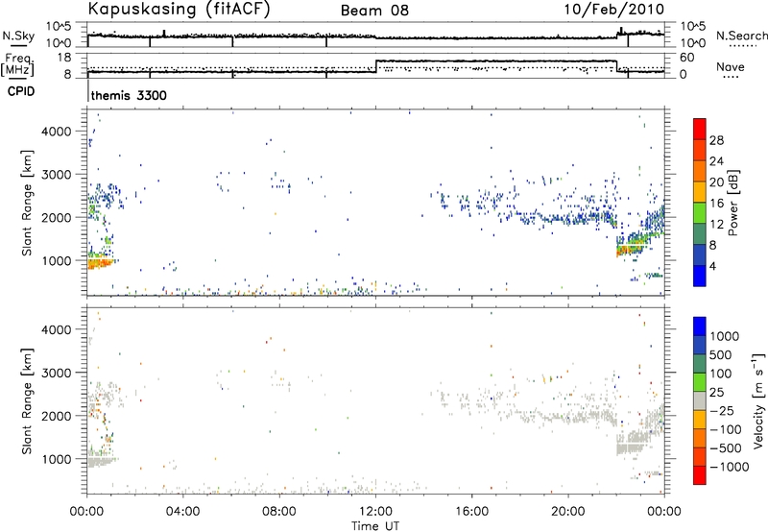This screenshot has height=532, width=768.
Task: Click the "Time UT" axis label
Action: (x=375, y=526)
